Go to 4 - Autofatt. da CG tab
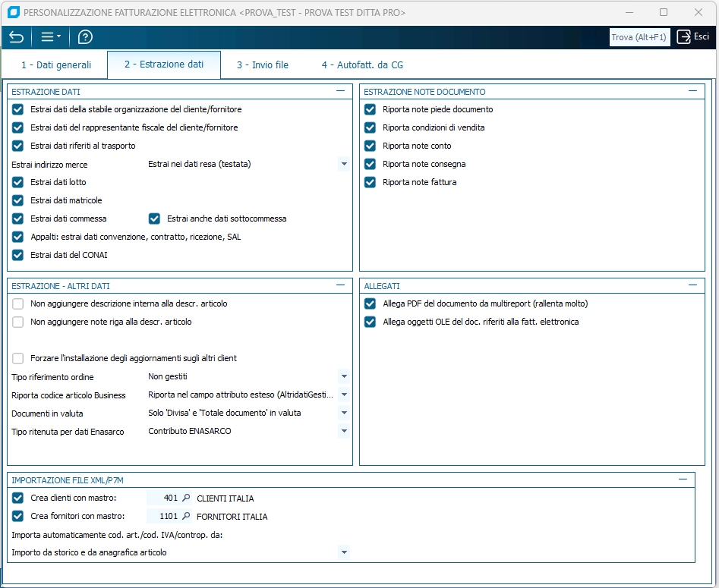This screenshot has height=588, width=719. (362, 65)
